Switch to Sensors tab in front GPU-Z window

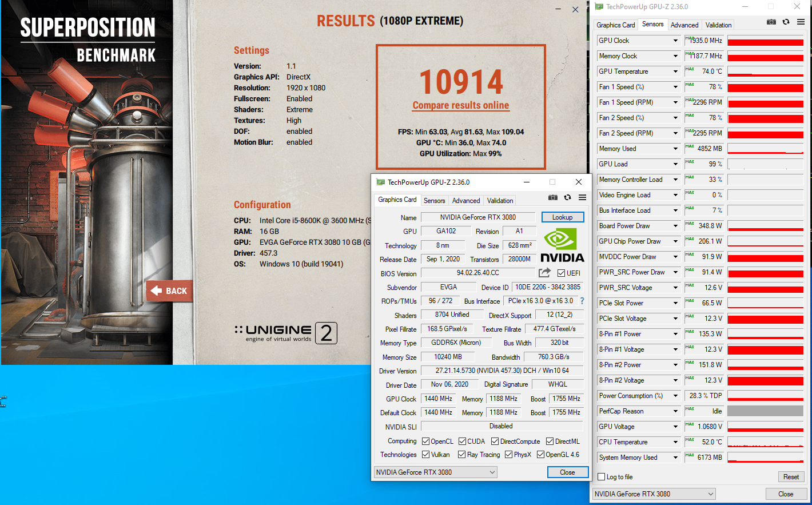point(434,201)
